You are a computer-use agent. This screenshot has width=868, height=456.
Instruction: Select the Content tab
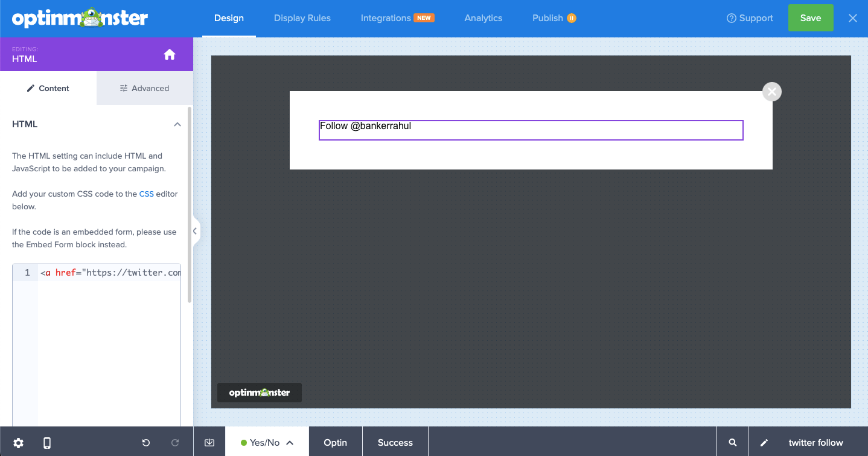(x=48, y=88)
